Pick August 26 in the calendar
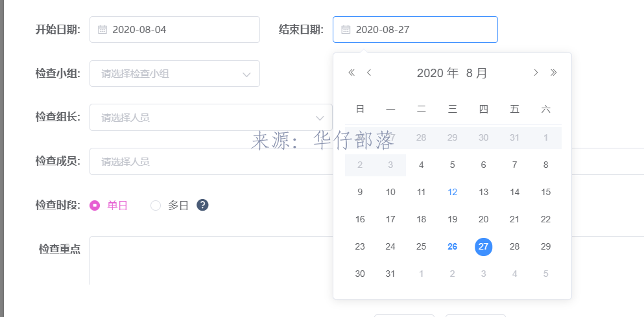Screen dimensions: 644x317 (452, 247)
